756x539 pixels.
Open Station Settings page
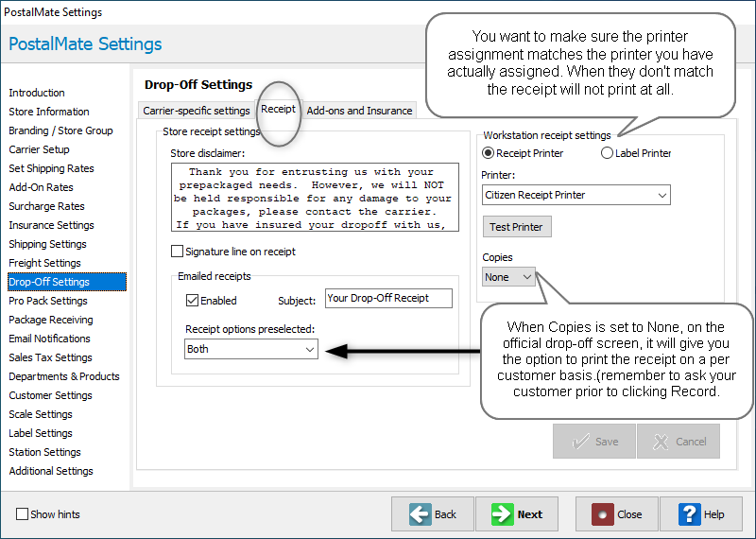[x=44, y=452]
